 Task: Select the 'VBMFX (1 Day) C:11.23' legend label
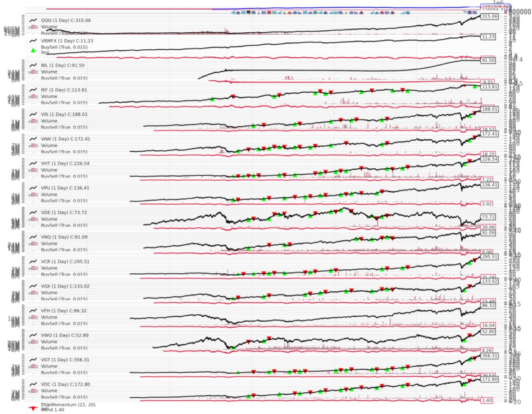click(67, 41)
